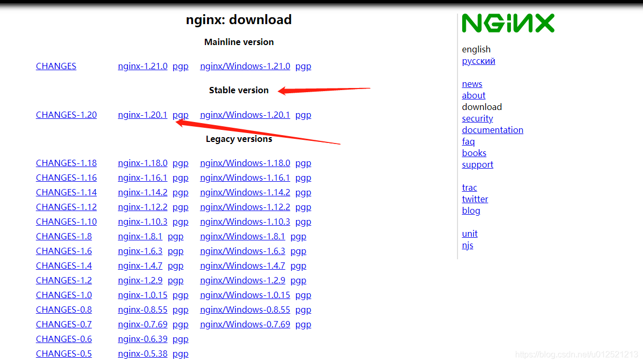Viewport: 643px width, 364px height.
Task: Open CHANGES-1.12 link
Action: (x=67, y=207)
